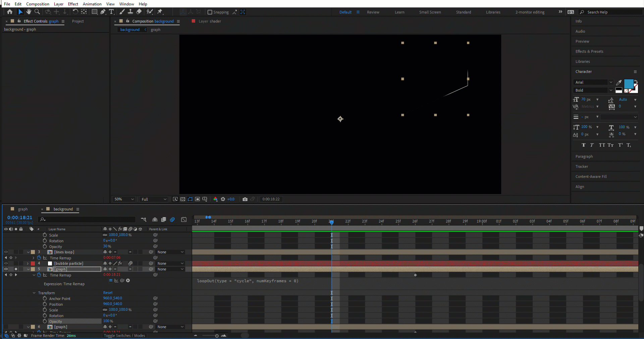Pick the Brush tool
Image resolution: width=644 pixels, height=339 pixels.
point(122,12)
